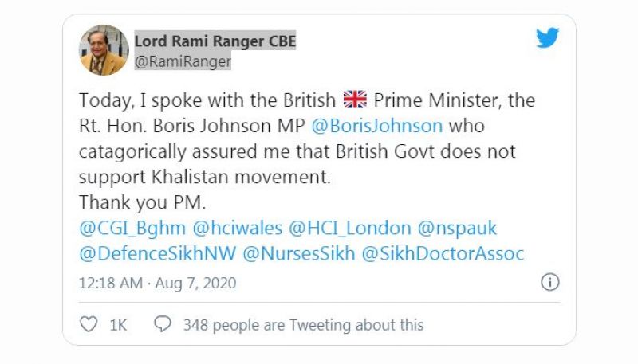638x364 pixels.
Task: Click the @RamiRanger handle
Action: click(x=183, y=61)
